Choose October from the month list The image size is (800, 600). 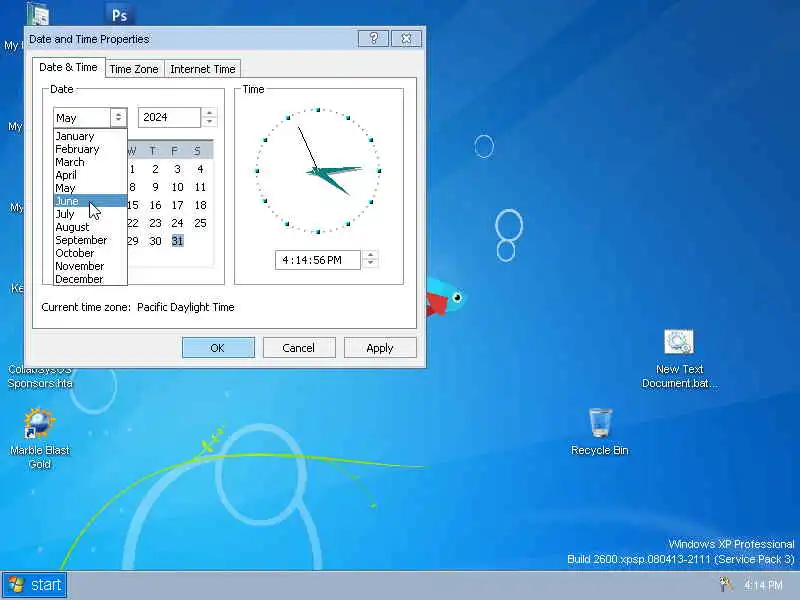click(90, 253)
